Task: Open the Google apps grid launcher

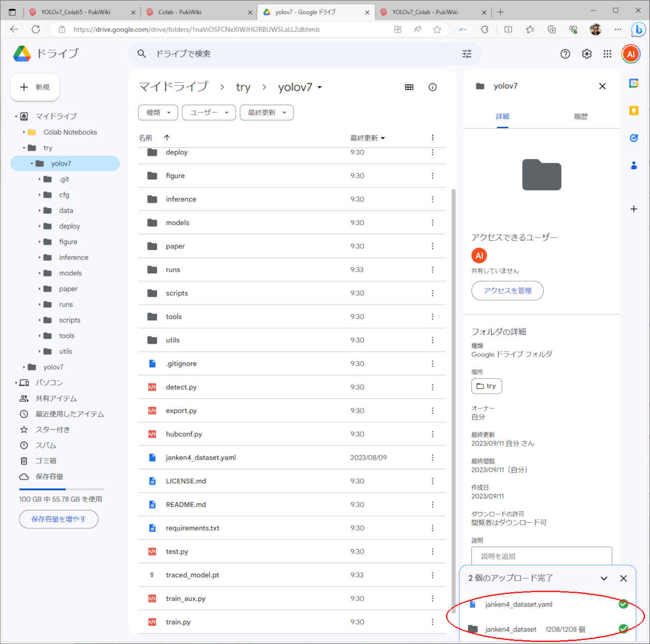Action: click(x=607, y=54)
